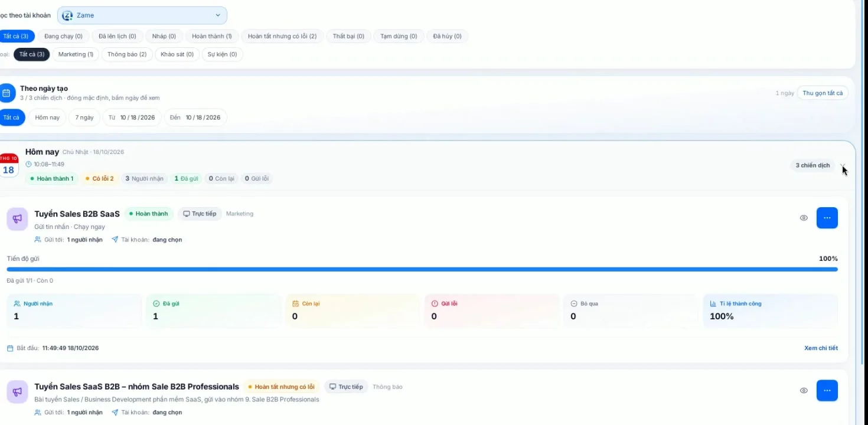Screen dimensions: 868x425
Task: Click the Gửi lỗi warning stat icon
Action: tap(435, 303)
